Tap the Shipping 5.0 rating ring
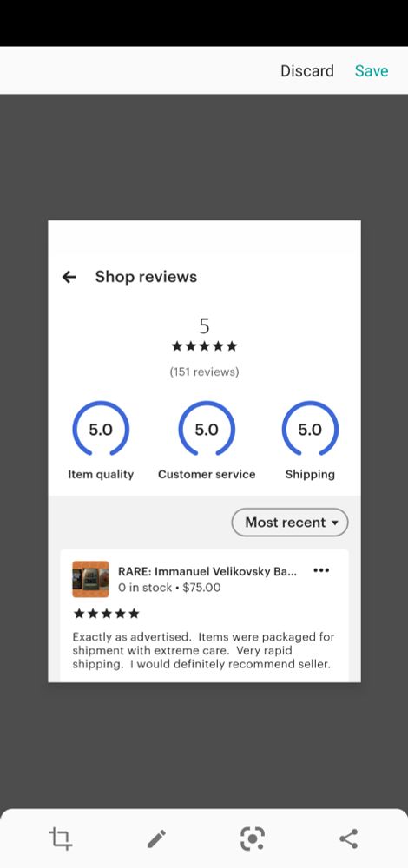The image size is (408, 868). (x=310, y=429)
